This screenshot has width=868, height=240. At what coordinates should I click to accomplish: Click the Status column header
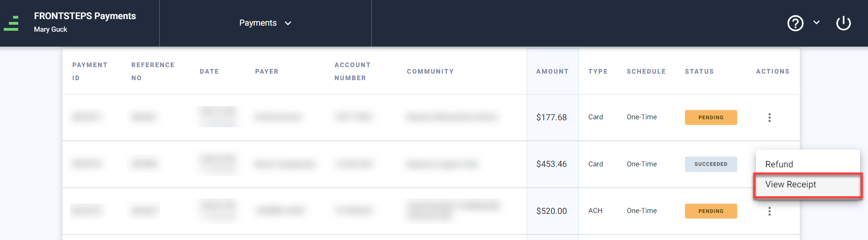coord(699,71)
